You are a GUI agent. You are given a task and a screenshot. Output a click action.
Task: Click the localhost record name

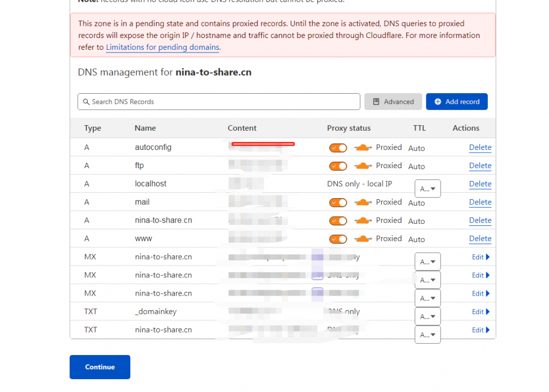pyautogui.click(x=151, y=184)
